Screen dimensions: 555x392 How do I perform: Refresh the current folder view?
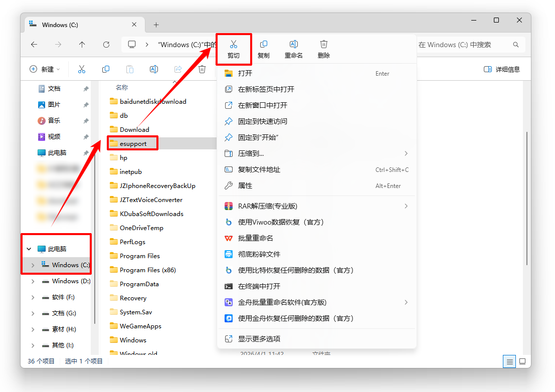click(x=106, y=45)
